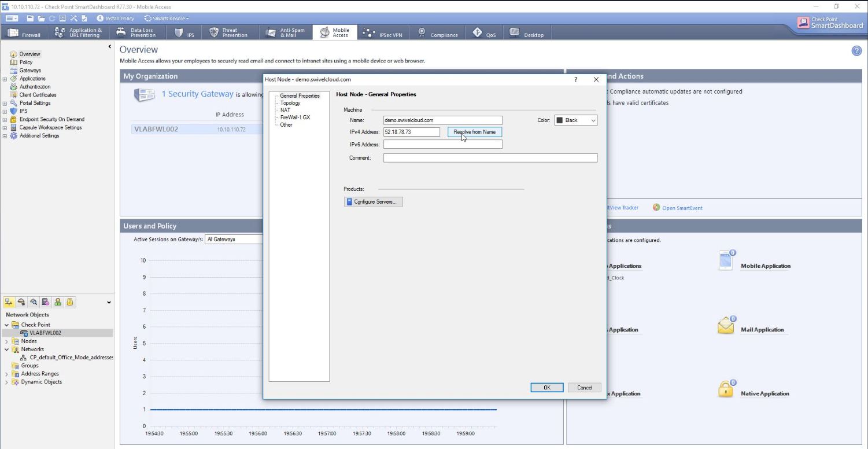Click the Save icon in top toolbar
The height and width of the screenshot is (449, 868).
[31, 19]
